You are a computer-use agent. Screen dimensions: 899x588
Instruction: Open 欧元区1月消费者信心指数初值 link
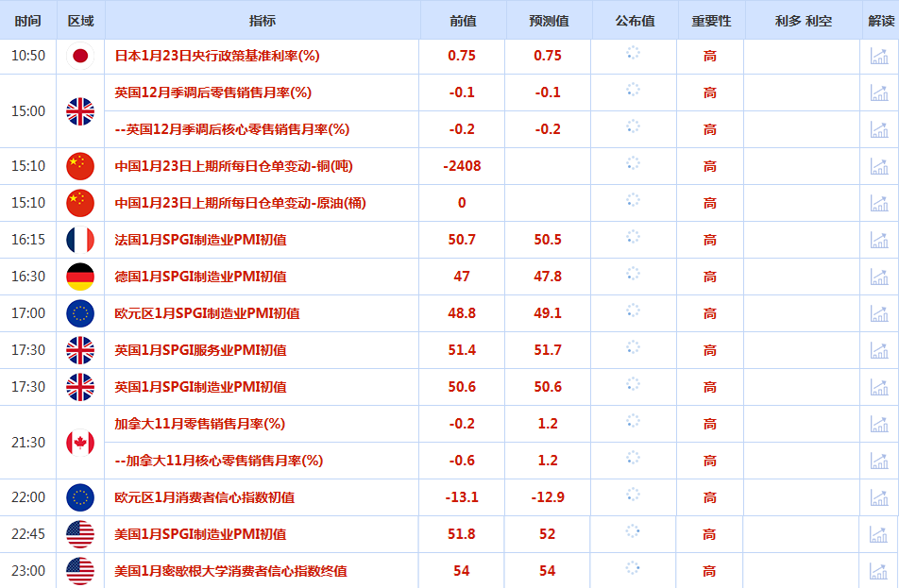204,497
